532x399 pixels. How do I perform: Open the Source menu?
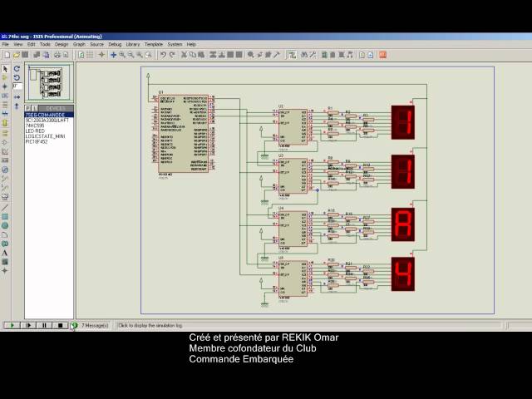click(96, 44)
